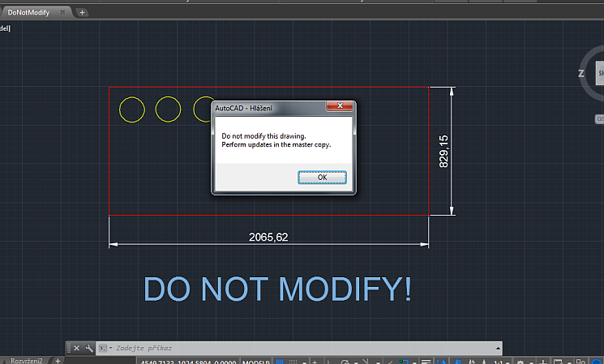Click the 'Zadejte příkaz' command input field
The width and height of the screenshot is (604, 364).
(x=284, y=348)
